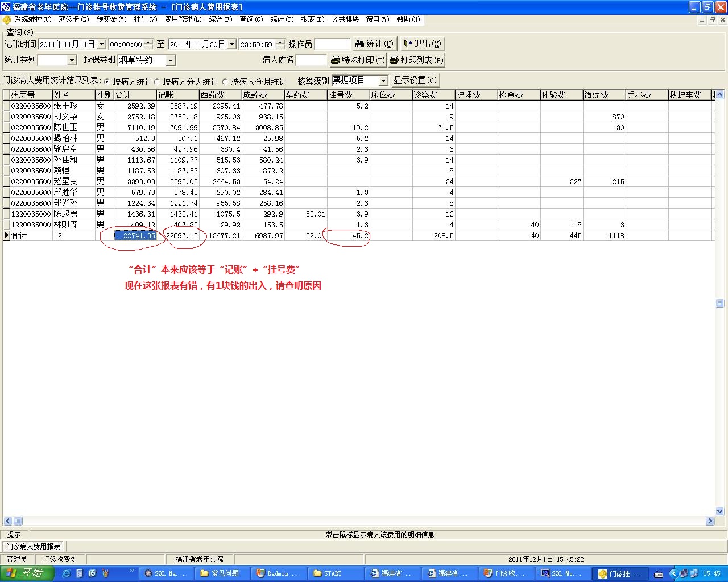Click the 姓名 column header
This screenshot has height=582, width=728.
pyautogui.click(x=73, y=95)
